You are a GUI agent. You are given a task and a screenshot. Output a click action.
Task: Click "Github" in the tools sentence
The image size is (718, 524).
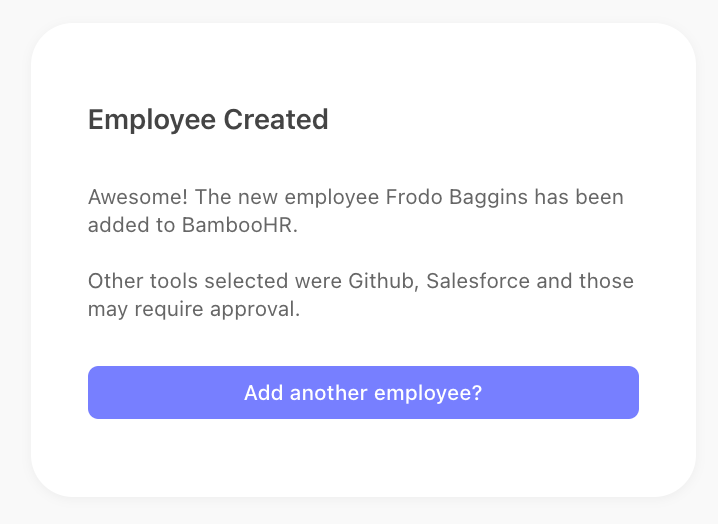click(381, 282)
